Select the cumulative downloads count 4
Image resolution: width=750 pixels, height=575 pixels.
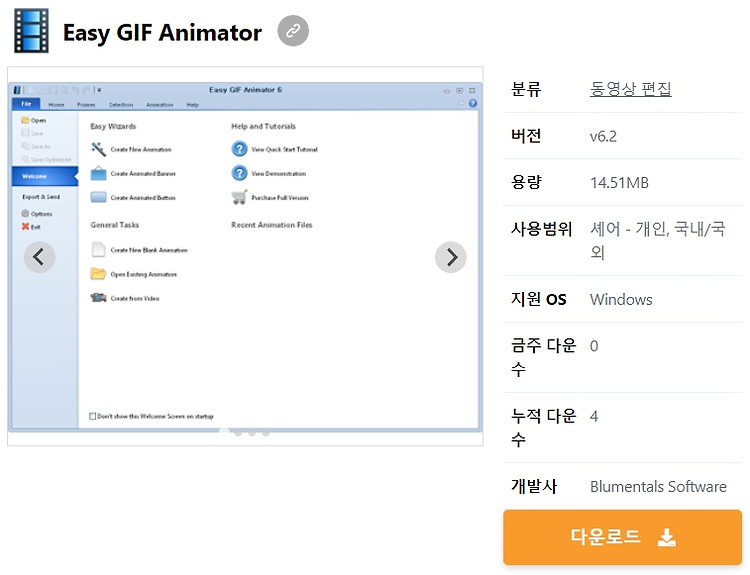coord(594,416)
